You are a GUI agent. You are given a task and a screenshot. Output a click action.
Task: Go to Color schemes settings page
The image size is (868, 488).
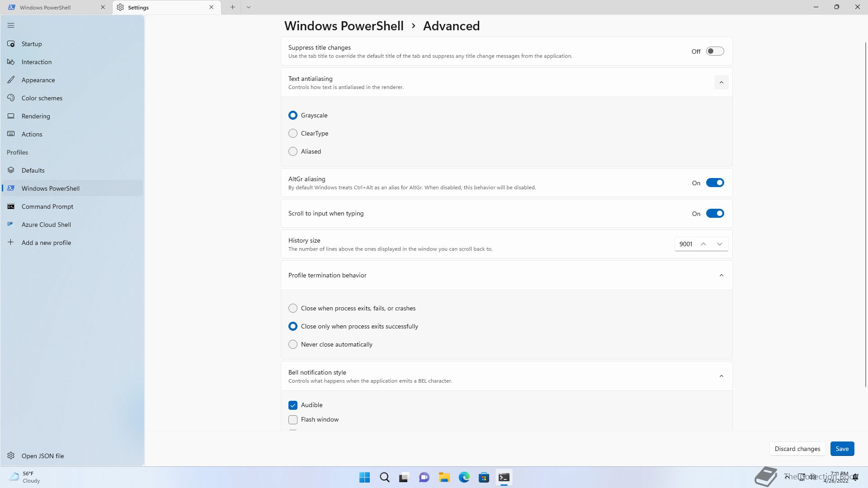(72, 98)
